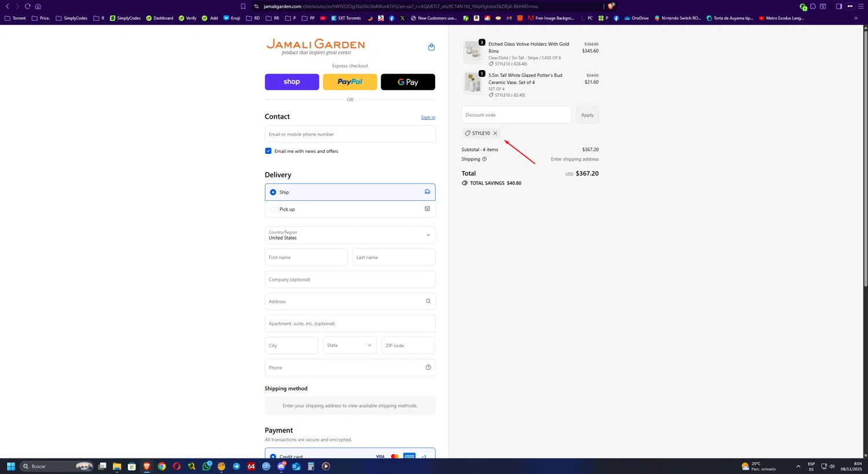Open the browser hamburger menu

point(860,6)
